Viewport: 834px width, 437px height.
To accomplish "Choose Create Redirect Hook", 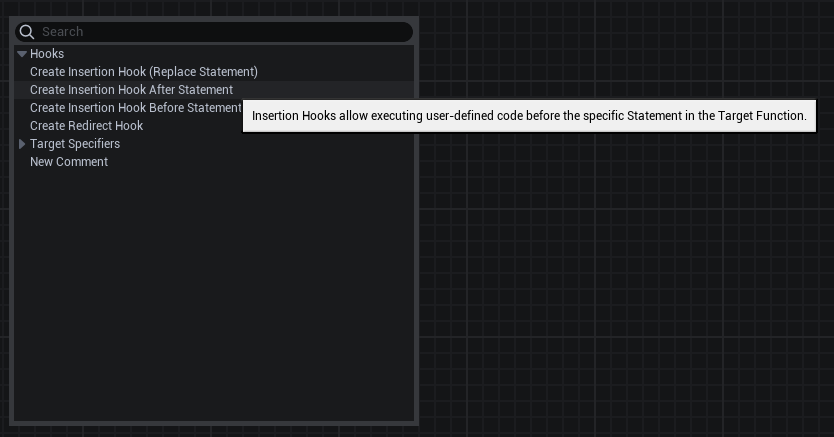I will 86,126.
